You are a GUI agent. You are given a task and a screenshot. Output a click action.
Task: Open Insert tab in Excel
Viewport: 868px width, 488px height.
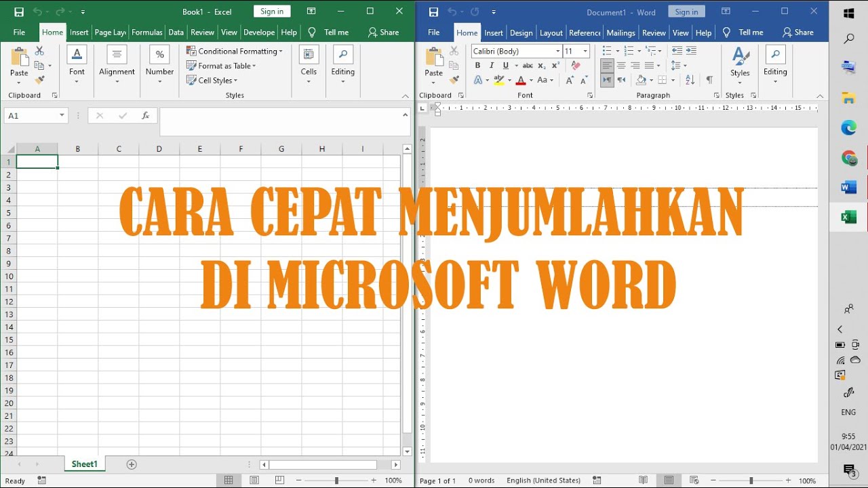[x=79, y=33]
